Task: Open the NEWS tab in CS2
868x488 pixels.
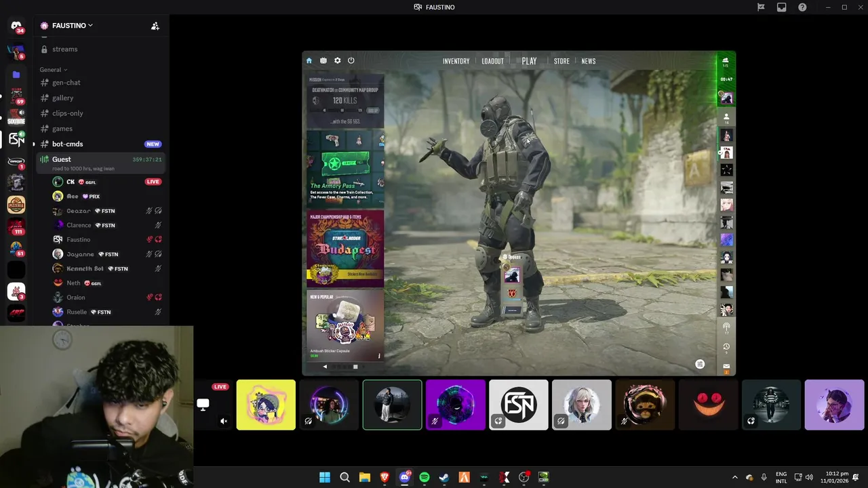Action: point(589,61)
